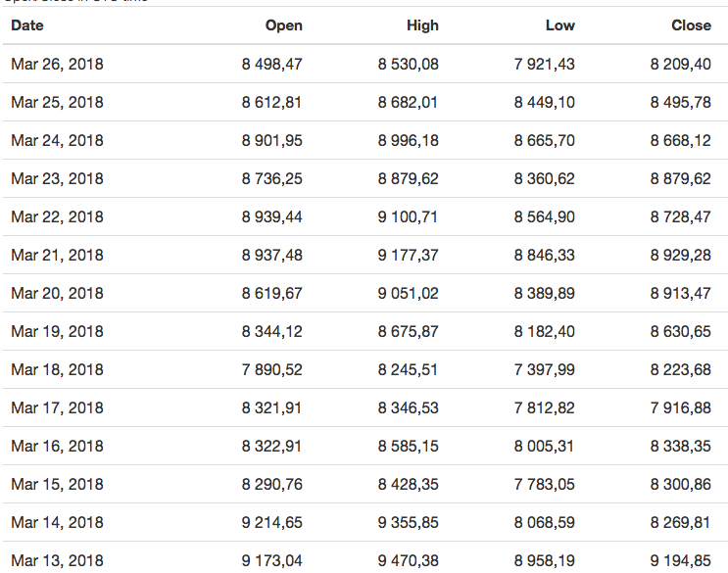Click high value 8 675,87
The image size is (728, 573).
point(409,331)
